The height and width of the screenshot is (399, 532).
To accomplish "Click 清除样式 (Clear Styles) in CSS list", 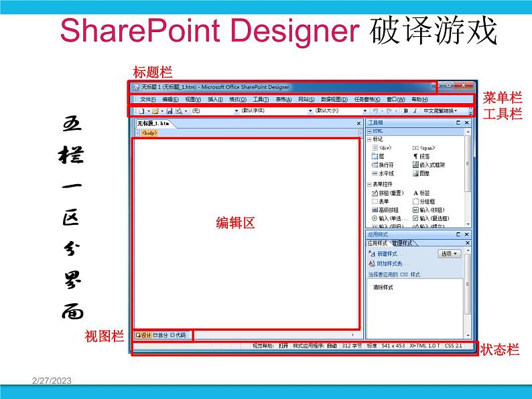I will coord(383,287).
